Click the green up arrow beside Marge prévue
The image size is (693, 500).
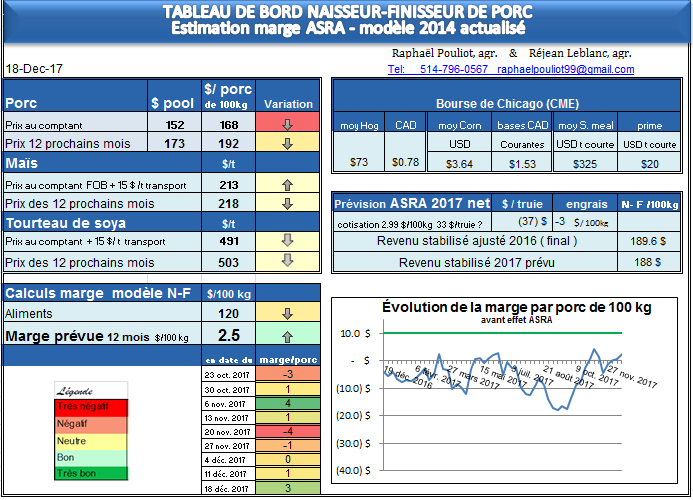point(287,336)
